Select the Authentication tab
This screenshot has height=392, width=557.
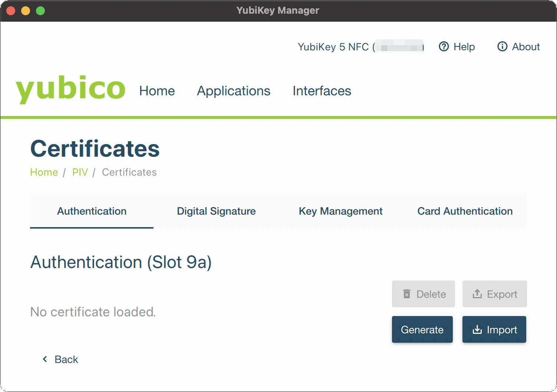[92, 211]
